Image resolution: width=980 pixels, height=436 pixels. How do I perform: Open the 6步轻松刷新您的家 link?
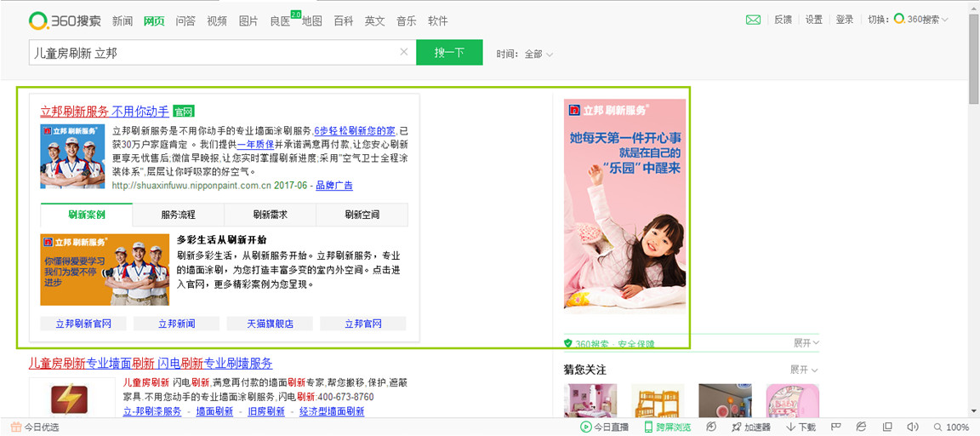pyautogui.click(x=355, y=131)
